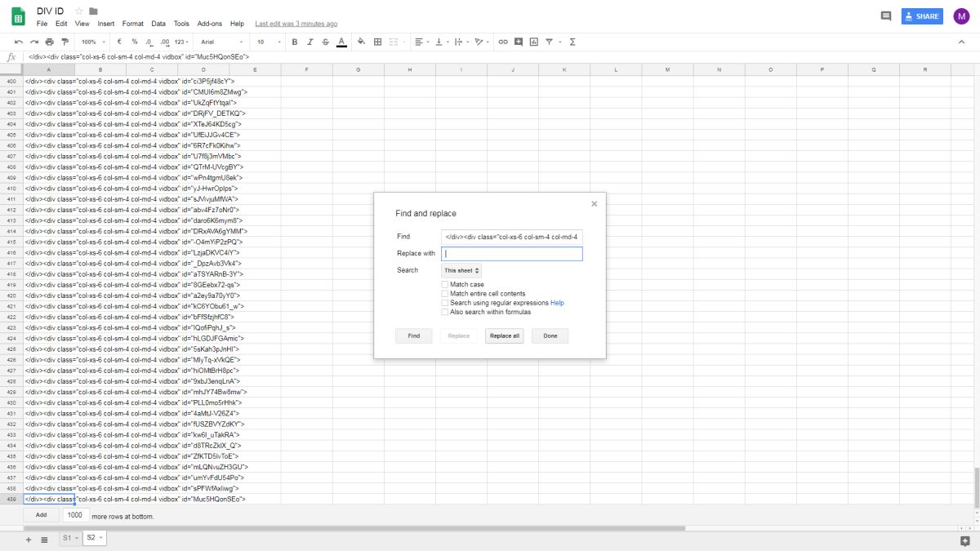Click Done in Find and replace
The width and height of the screenshot is (980, 551).
[550, 335]
